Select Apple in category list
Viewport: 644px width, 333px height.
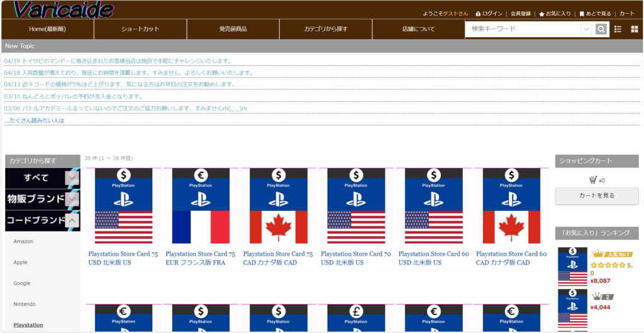tap(21, 262)
